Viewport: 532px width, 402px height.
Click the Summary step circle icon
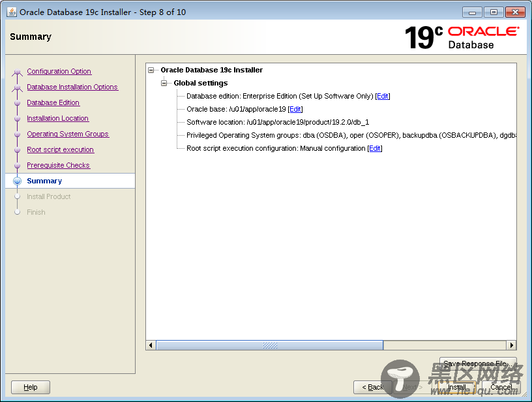coord(18,181)
